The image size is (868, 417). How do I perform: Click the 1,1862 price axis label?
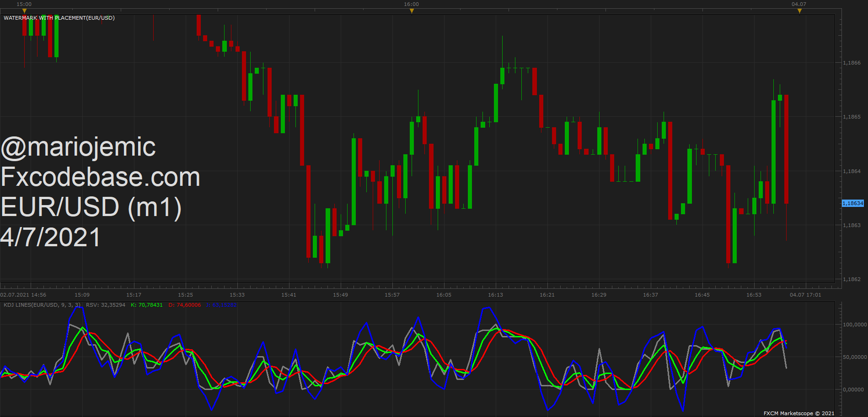click(852, 279)
